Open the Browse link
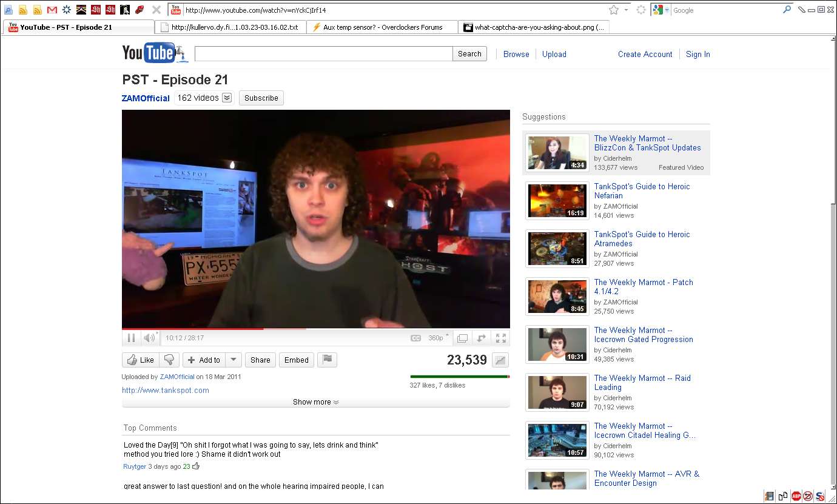 [516, 54]
